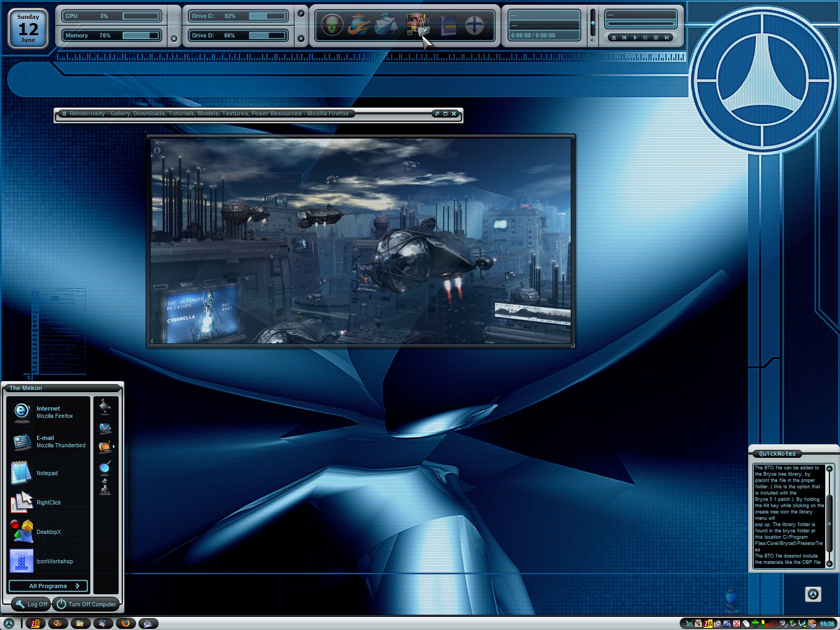Toggle the round X button next to Drive D
Image resolution: width=840 pixels, height=630 pixels.
point(301,38)
